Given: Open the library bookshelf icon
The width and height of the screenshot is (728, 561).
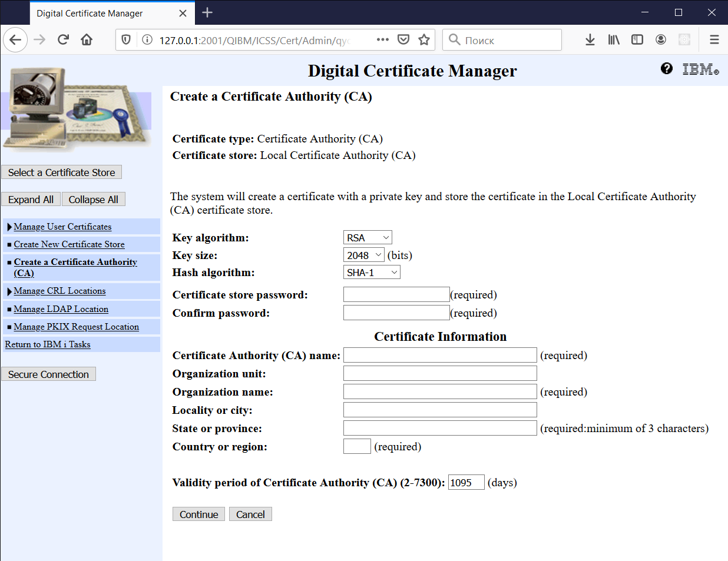Looking at the screenshot, I should 614,39.
